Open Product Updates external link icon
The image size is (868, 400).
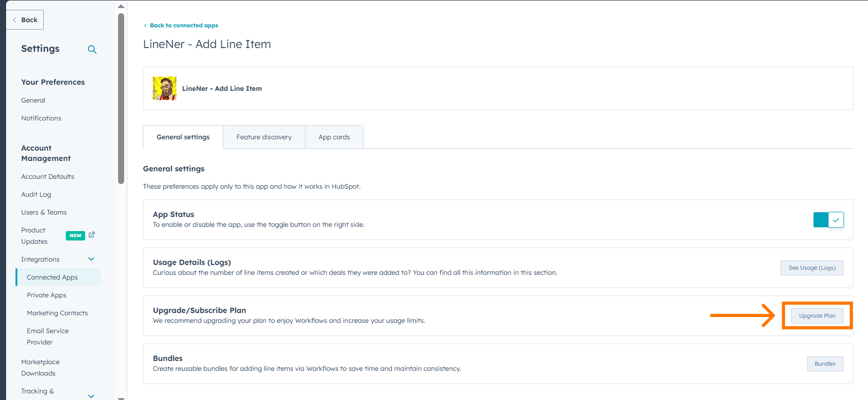[92, 234]
